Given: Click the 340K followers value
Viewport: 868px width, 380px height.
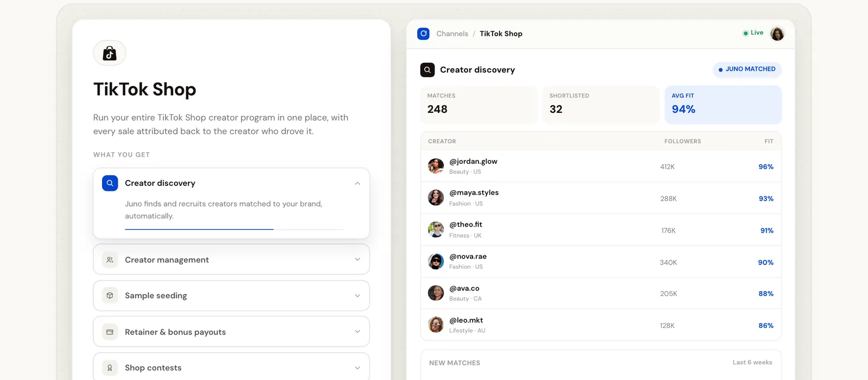Looking at the screenshot, I should [x=668, y=262].
